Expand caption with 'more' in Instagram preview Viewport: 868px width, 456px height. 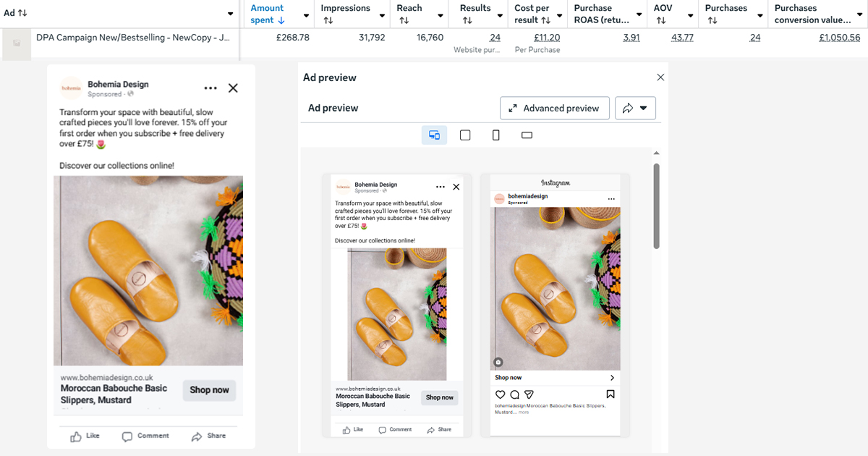click(524, 412)
